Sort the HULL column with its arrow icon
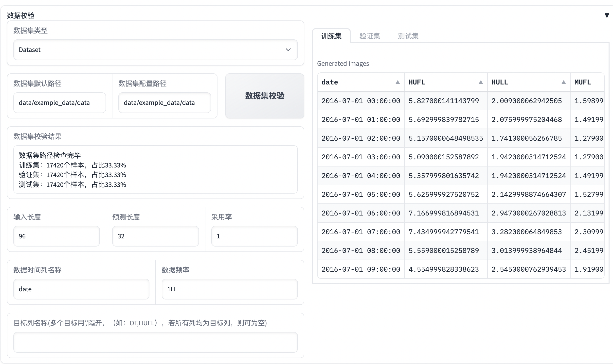The image size is (613, 364). pyautogui.click(x=564, y=82)
